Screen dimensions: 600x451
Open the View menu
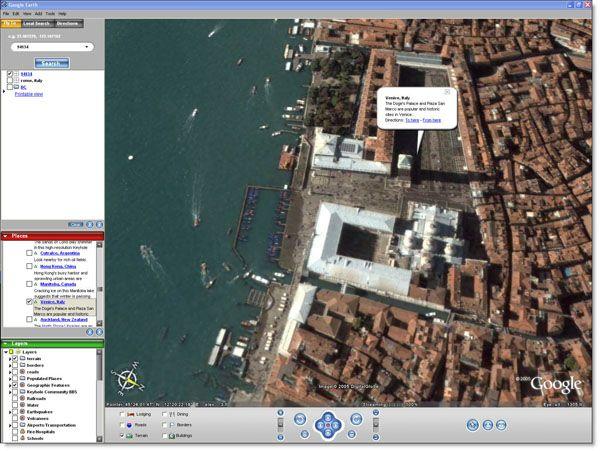pyautogui.click(x=27, y=13)
